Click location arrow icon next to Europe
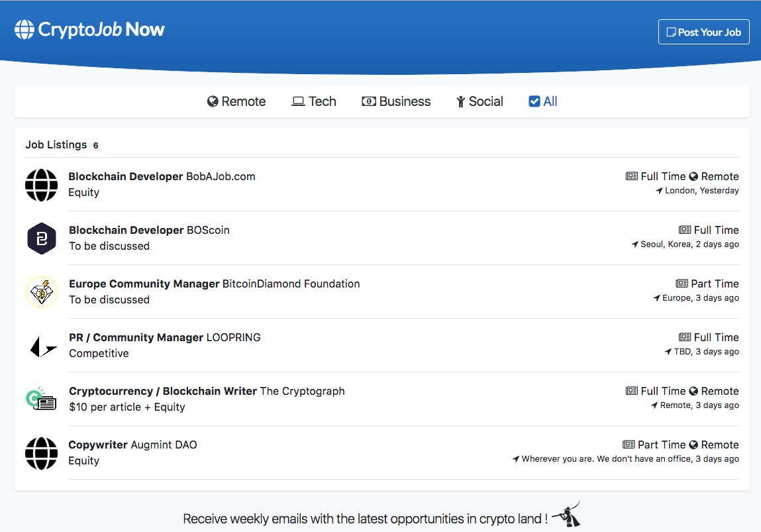 tap(656, 298)
